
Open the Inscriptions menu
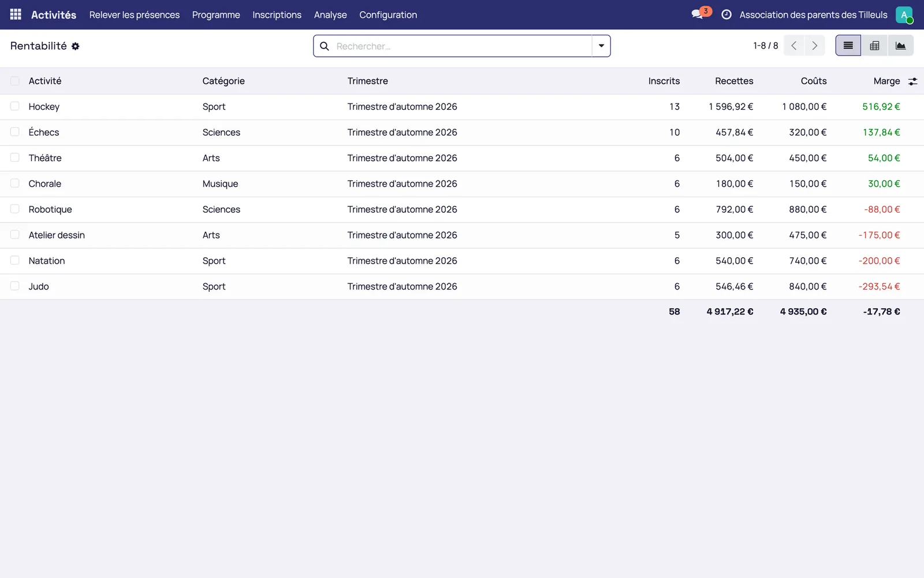pyautogui.click(x=277, y=14)
